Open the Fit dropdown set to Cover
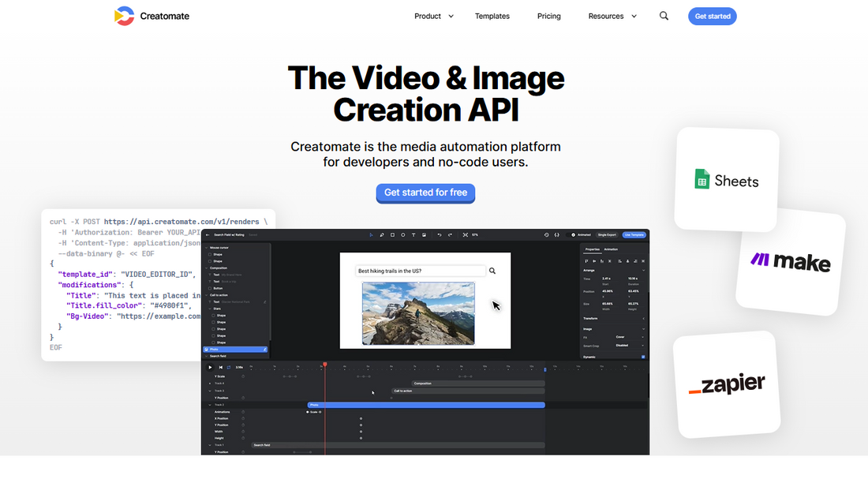The image size is (868, 479). [630, 337]
